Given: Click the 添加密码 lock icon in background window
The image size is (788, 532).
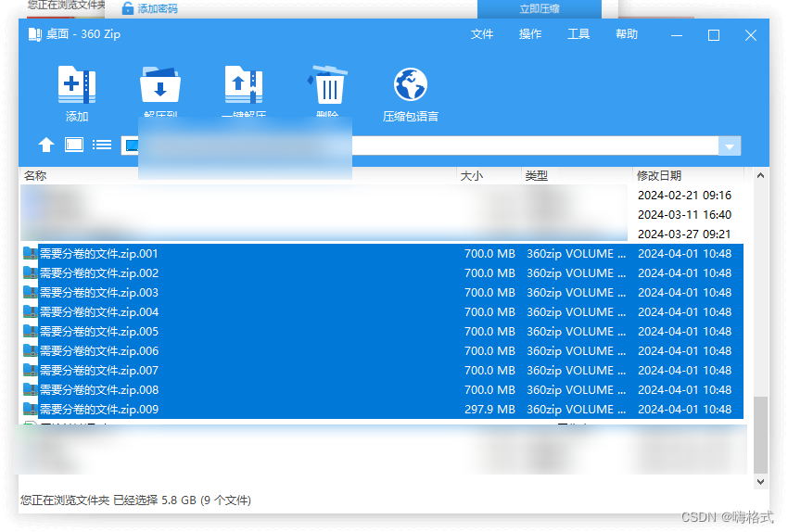Looking at the screenshot, I should [x=128, y=8].
